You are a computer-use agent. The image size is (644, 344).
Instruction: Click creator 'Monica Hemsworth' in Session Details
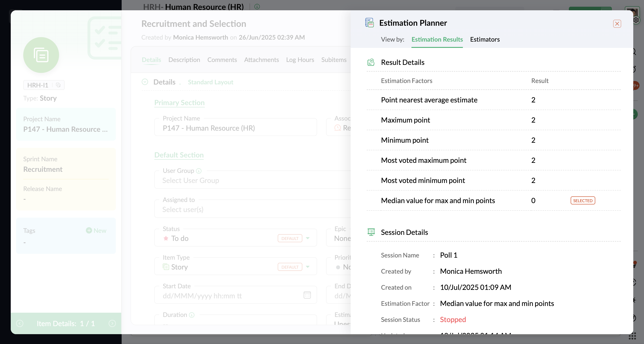pos(471,271)
